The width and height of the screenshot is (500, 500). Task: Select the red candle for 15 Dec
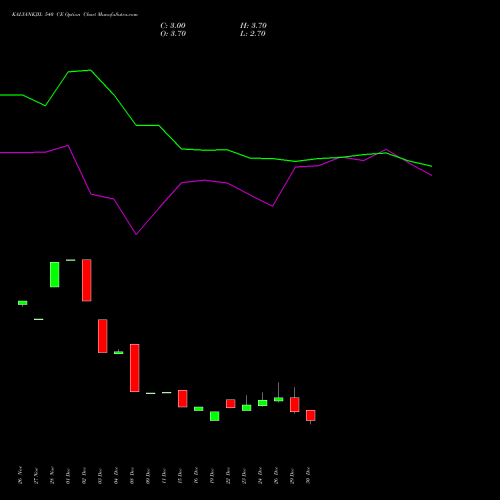click(x=183, y=398)
